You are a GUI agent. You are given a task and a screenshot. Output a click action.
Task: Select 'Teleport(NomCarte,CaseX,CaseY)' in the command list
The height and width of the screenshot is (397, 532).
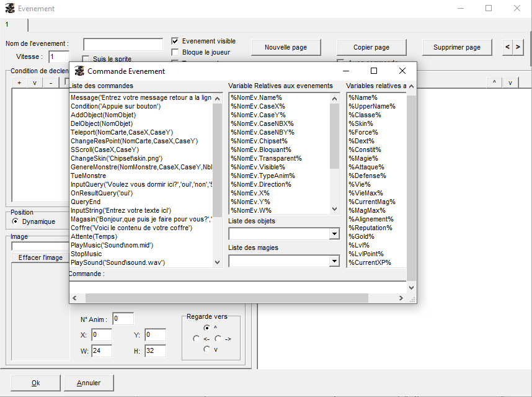pyautogui.click(x=122, y=132)
